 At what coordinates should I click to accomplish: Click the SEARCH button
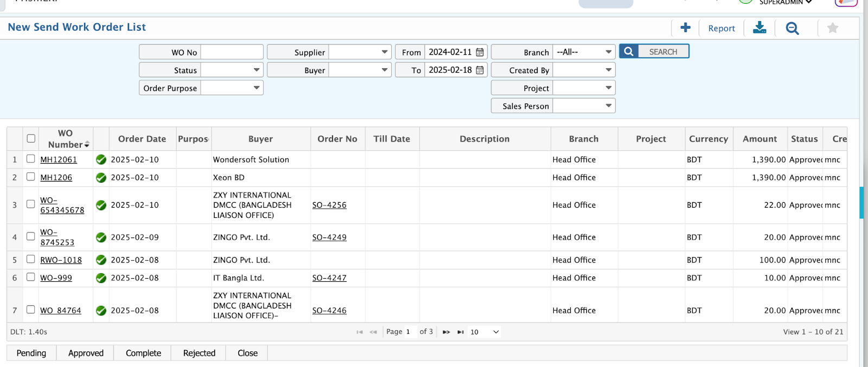tap(654, 51)
